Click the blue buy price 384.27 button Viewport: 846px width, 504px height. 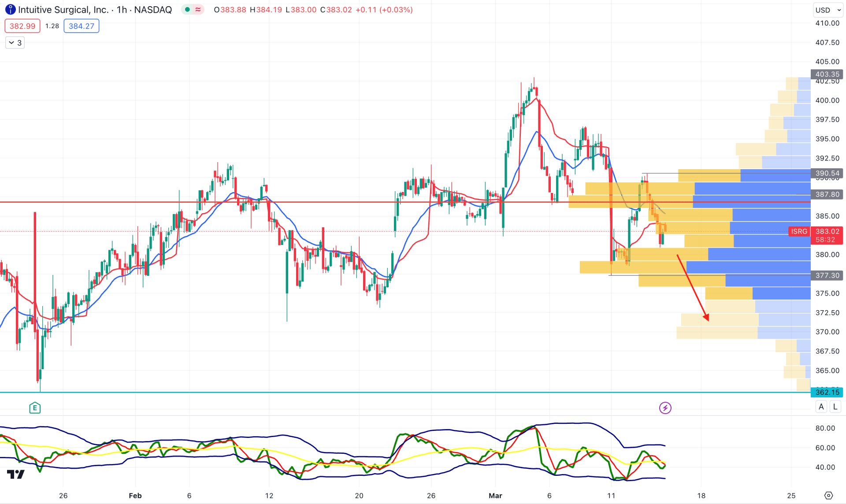[x=82, y=26]
